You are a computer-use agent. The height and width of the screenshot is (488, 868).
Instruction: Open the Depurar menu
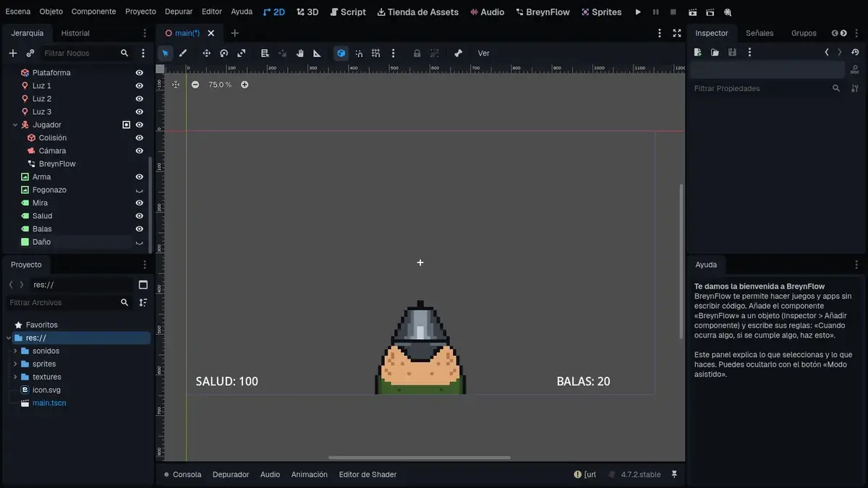[179, 12]
